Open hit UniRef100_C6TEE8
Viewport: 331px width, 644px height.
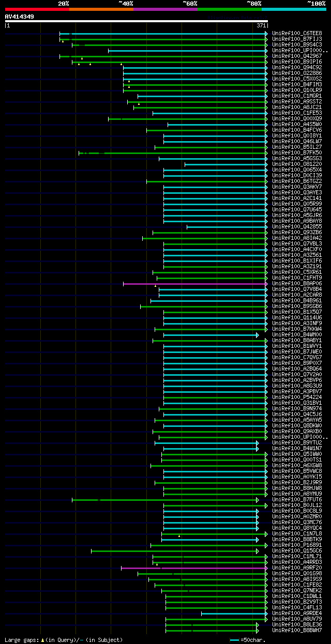pos(297,33)
